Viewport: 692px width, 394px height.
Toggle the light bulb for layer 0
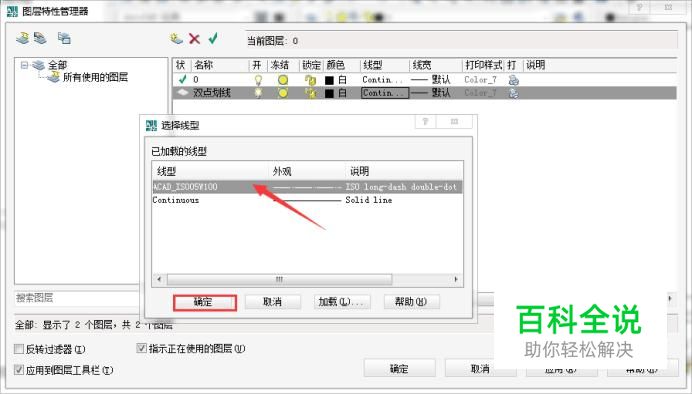[258, 80]
